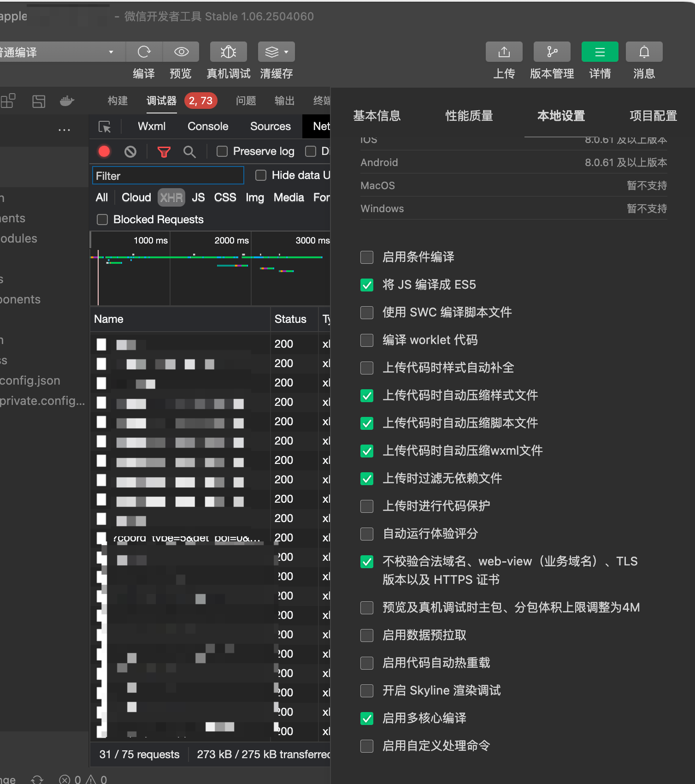Screen dimensions: 695x784
Task: Toggle the green details panel icon
Action: coord(600,52)
